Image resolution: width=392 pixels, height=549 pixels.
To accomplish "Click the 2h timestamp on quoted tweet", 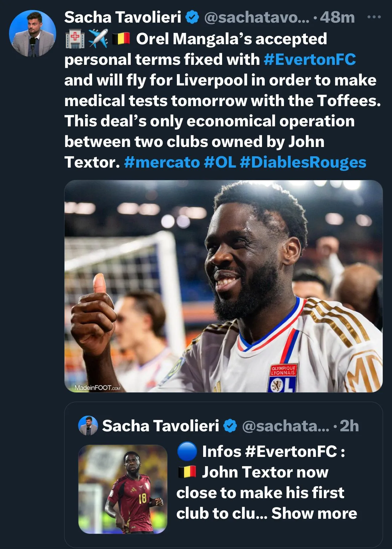I will 349,426.
